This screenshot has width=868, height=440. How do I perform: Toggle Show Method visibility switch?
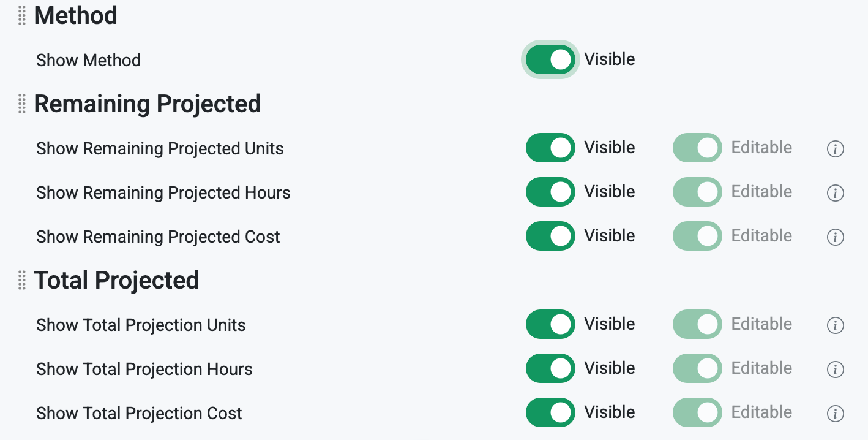tap(550, 59)
